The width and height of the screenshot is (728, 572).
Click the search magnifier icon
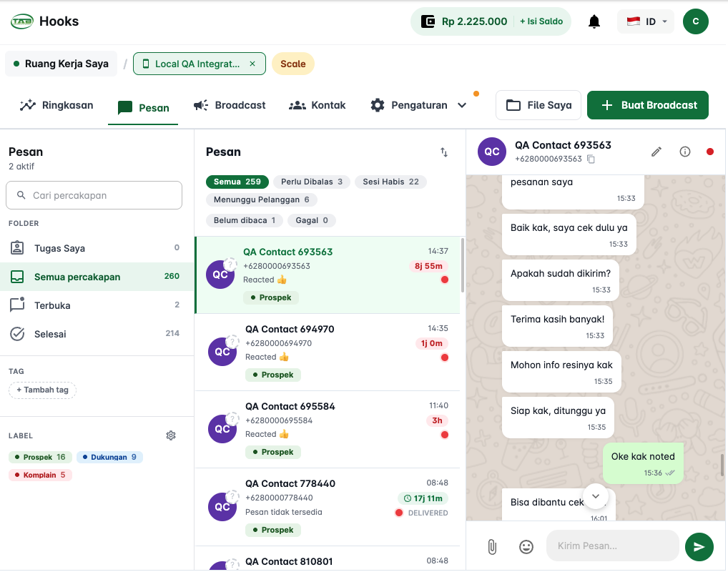click(21, 195)
